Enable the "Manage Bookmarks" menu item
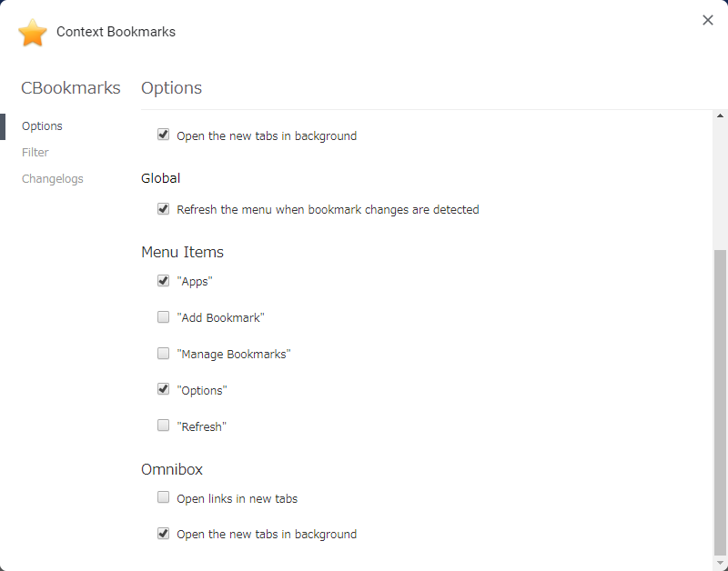Image resolution: width=728 pixels, height=571 pixels. 163,354
